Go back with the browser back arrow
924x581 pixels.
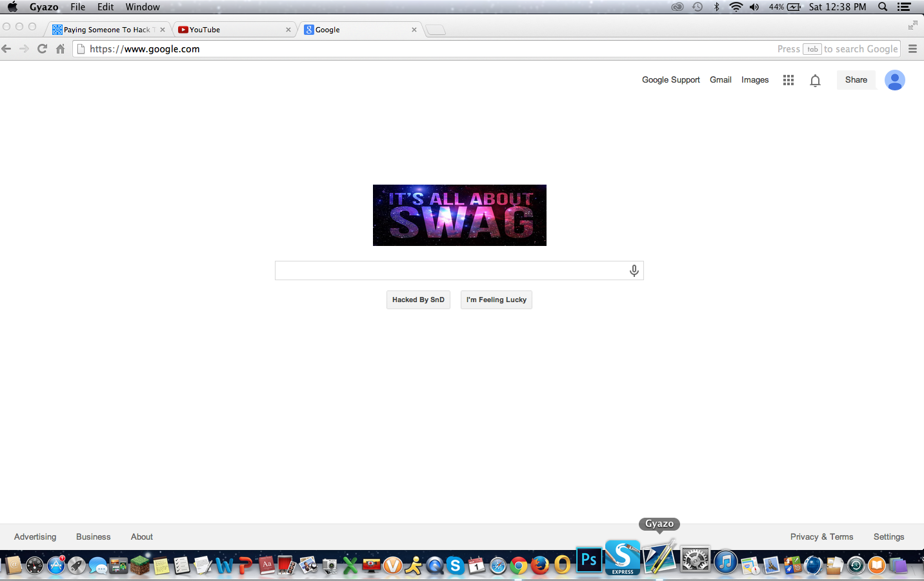tap(6, 49)
